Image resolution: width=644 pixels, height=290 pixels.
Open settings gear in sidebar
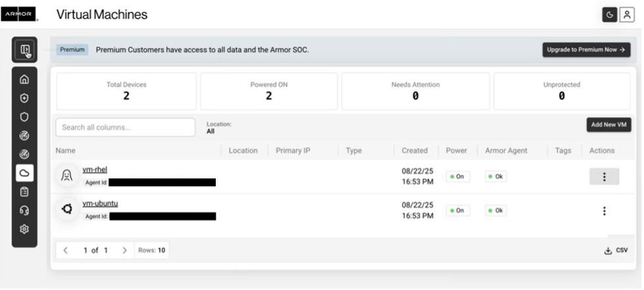point(24,228)
